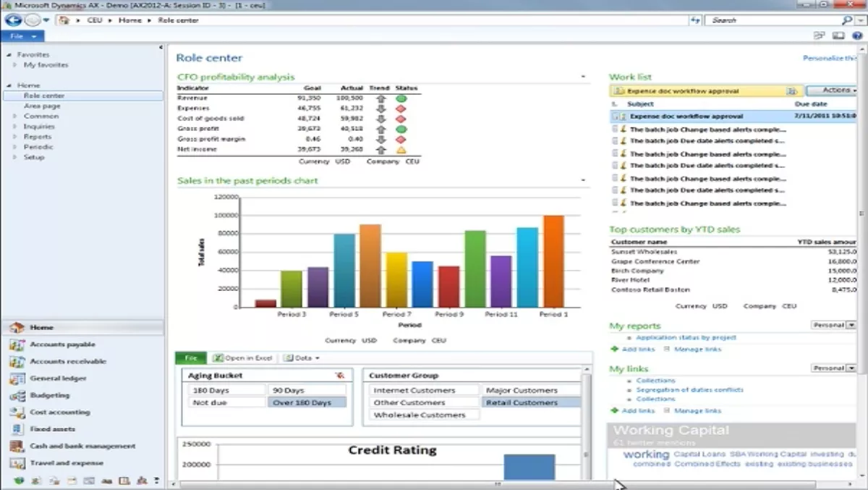This screenshot has height=490, width=868.
Task: Click the Home module house icon
Action: pos(17,328)
